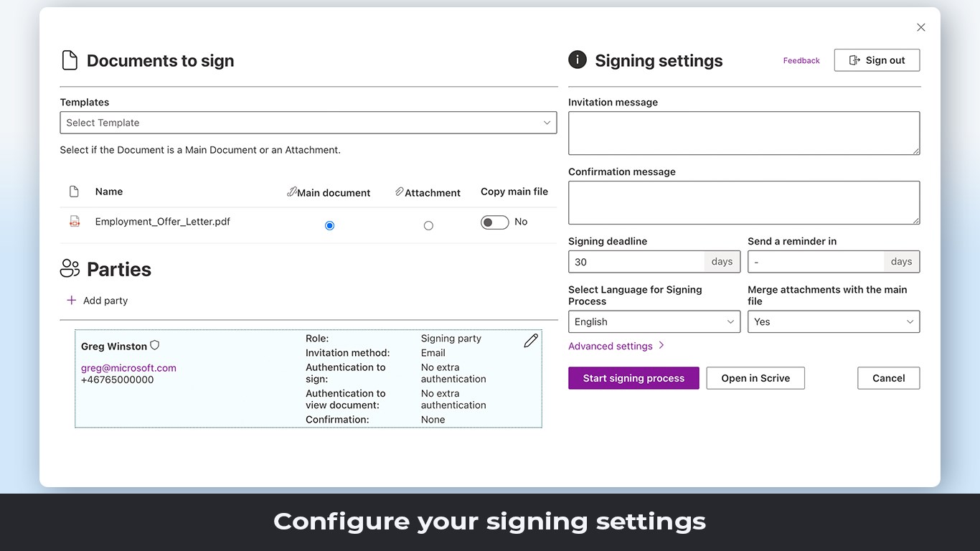
Task: Open the Feedback link
Action: (801, 61)
